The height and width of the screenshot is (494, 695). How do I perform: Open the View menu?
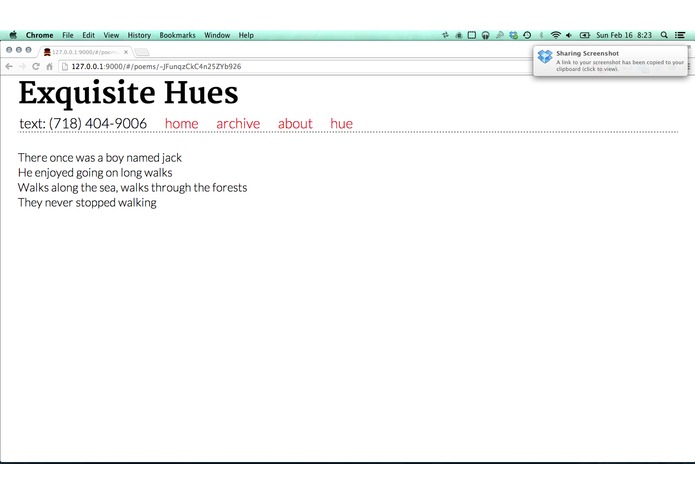pyautogui.click(x=111, y=35)
